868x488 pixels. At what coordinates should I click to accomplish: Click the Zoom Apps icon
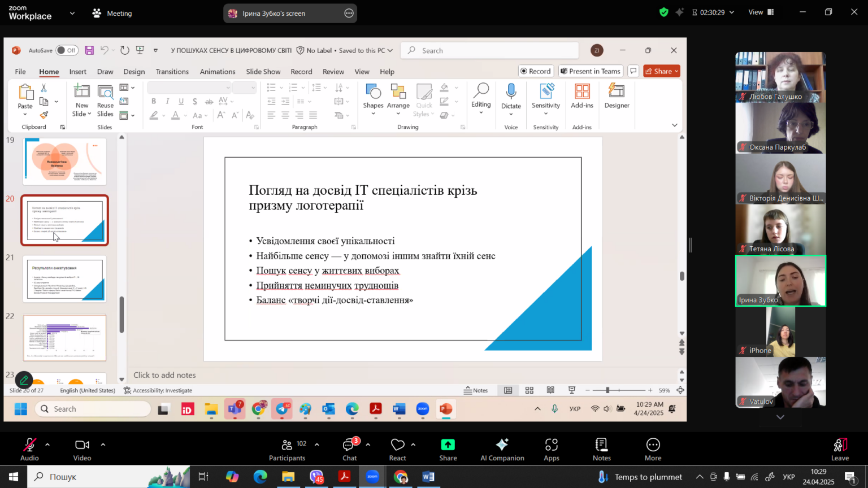tap(552, 450)
